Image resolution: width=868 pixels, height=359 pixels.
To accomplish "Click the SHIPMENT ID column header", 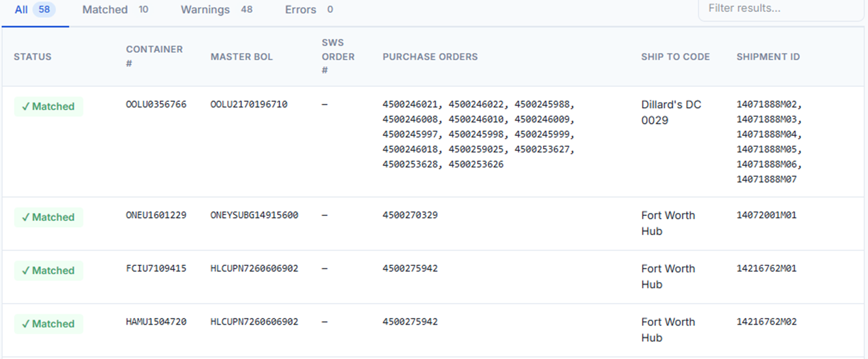I will tap(768, 57).
